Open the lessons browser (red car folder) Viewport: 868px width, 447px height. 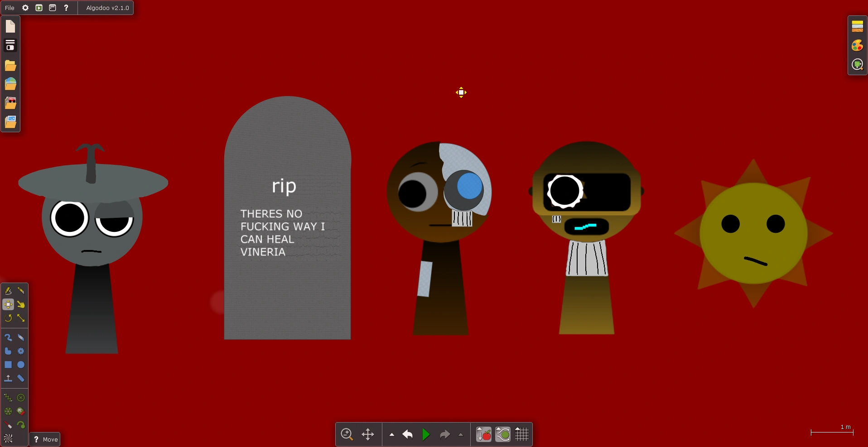click(10, 103)
